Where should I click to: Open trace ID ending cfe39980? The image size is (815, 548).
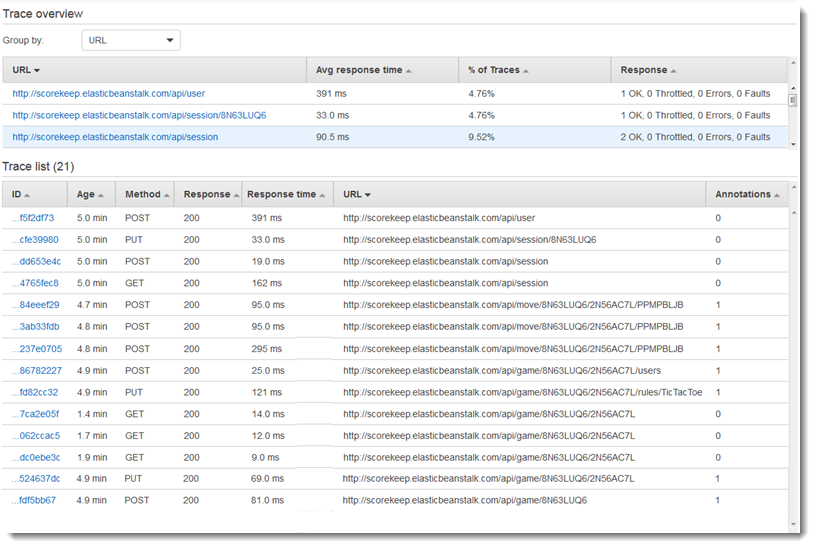(x=36, y=240)
